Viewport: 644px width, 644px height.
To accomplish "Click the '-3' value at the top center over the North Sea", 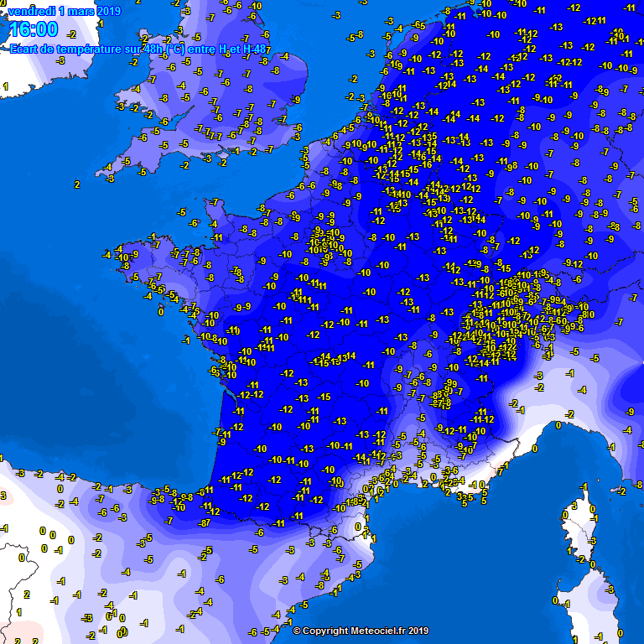I will [336, 15].
